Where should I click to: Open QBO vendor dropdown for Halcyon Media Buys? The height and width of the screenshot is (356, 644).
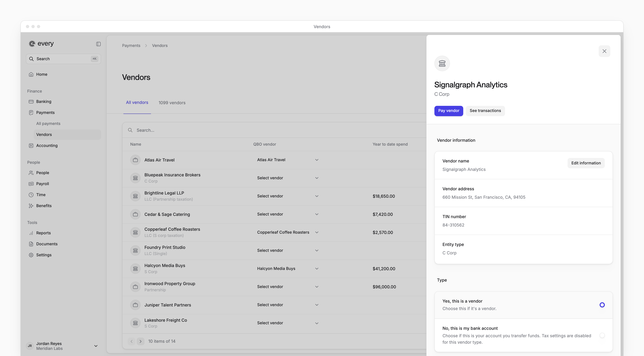[x=287, y=269]
